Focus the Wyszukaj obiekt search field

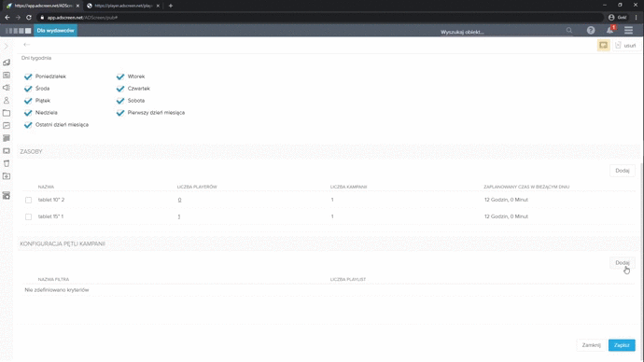click(x=501, y=32)
